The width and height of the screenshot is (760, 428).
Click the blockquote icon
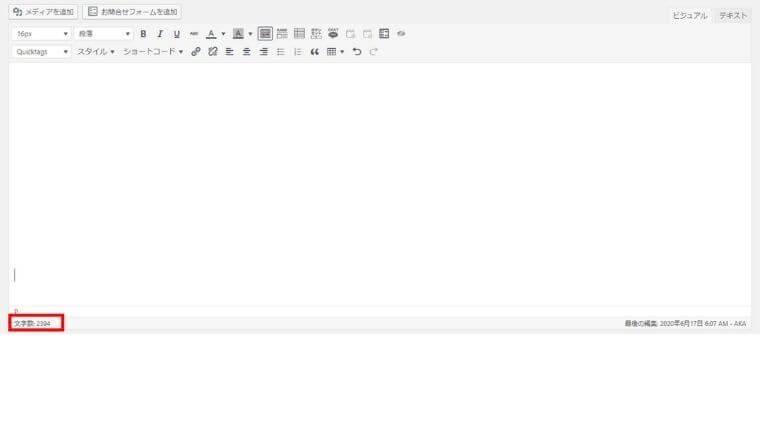(x=314, y=51)
